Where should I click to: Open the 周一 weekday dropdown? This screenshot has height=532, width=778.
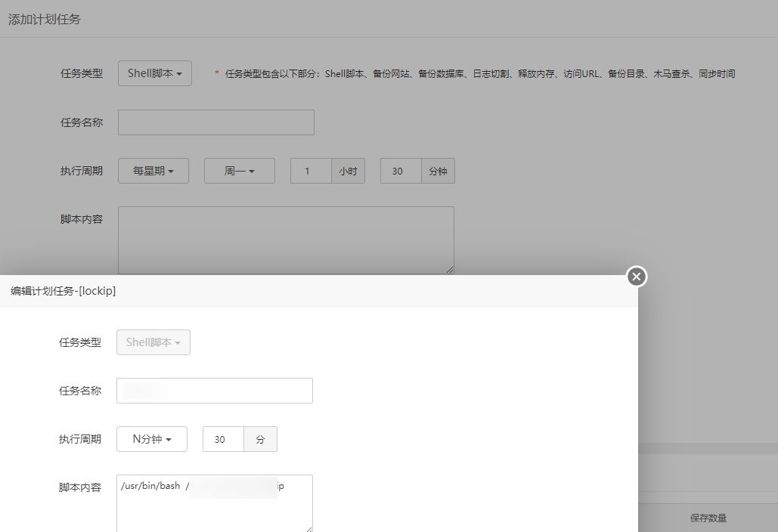point(239,171)
